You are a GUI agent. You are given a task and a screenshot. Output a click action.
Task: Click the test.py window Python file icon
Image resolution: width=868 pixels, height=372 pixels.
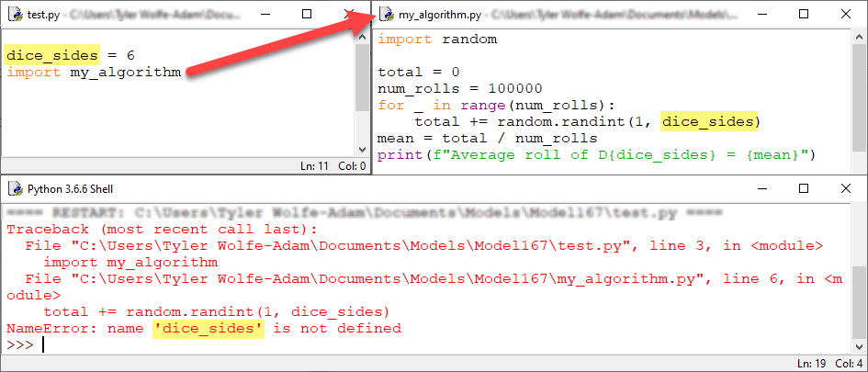[16, 15]
